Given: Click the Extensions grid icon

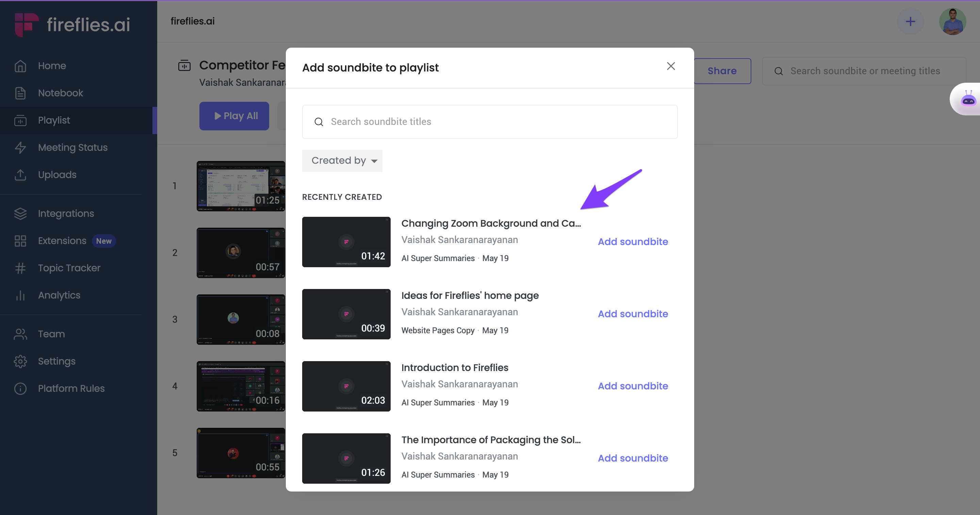Looking at the screenshot, I should [20, 241].
